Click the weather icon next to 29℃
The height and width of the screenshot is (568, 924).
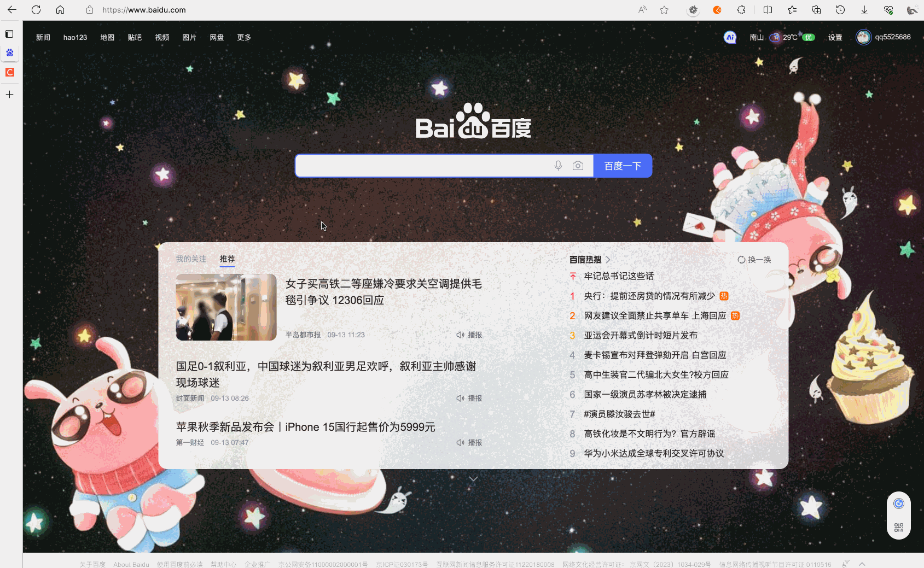tap(775, 37)
